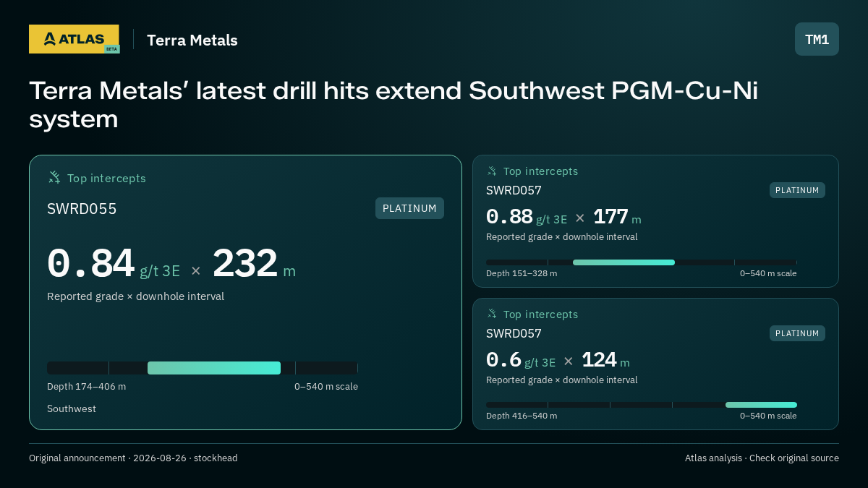The width and height of the screenshot is (868, 488).
Task: Click 'Top intercepts' heading in SWRD055 card
Action: tap(106, 178)
